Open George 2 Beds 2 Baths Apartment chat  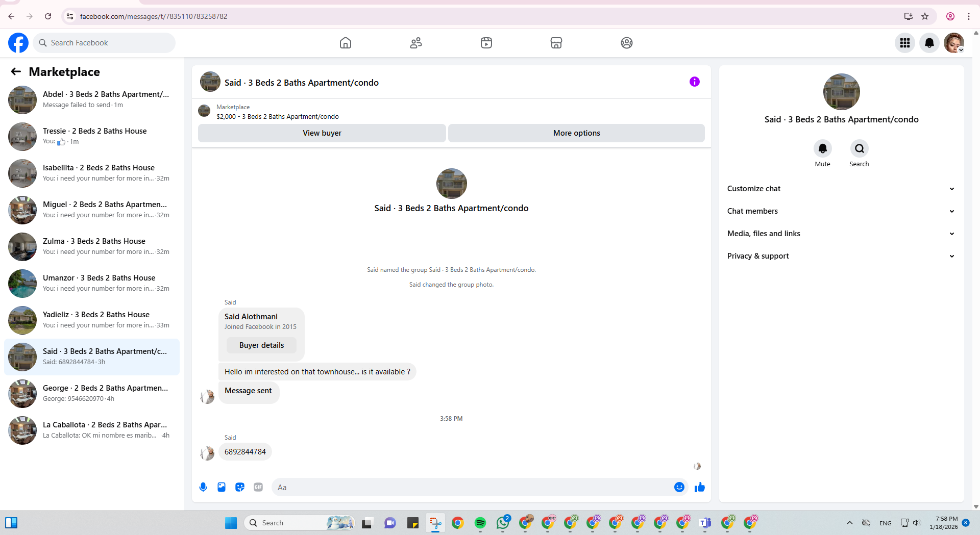[92, 393]
